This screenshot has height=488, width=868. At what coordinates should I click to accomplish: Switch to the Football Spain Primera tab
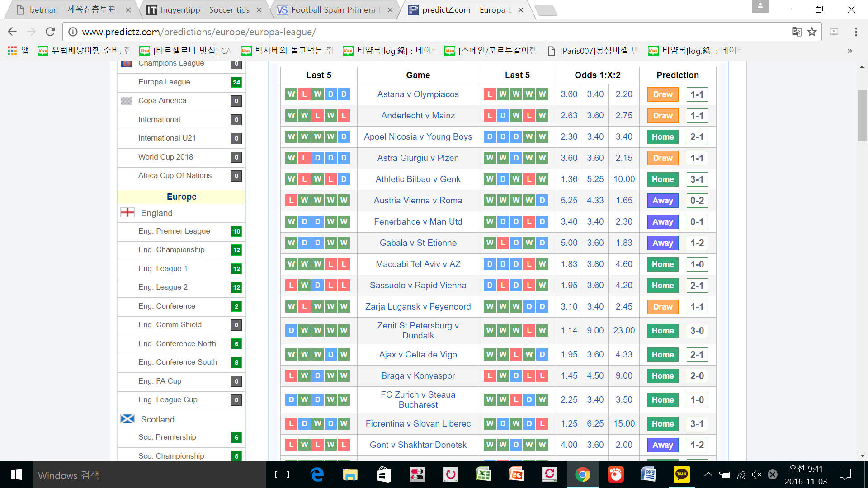335,10
